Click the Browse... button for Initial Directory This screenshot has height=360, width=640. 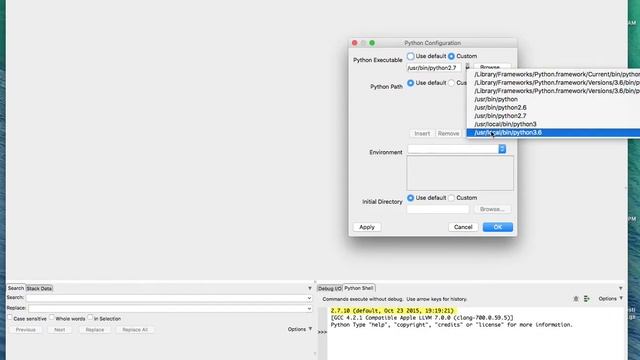pyautogui.click(x=492, y=209)
